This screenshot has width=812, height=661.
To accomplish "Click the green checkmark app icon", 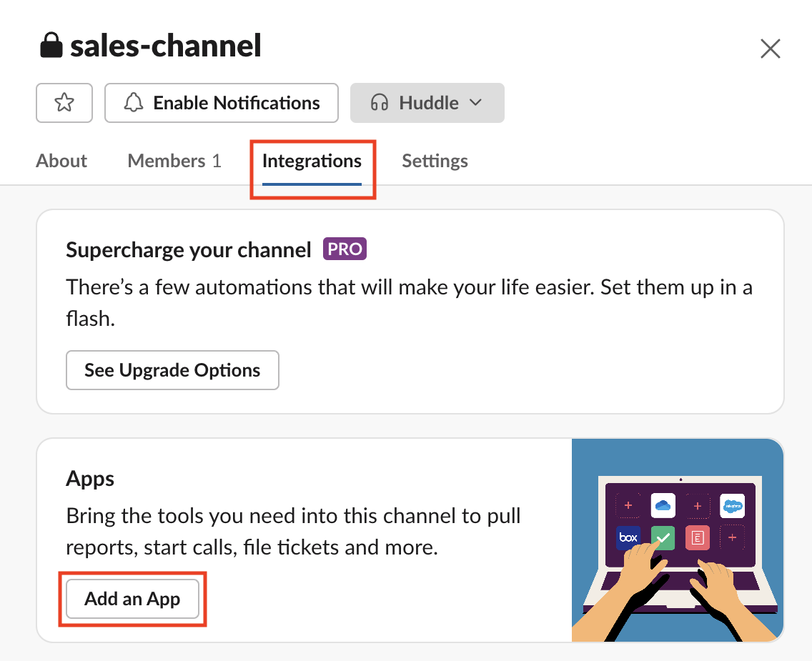I will pyautogui.click(x=663, y=537).
